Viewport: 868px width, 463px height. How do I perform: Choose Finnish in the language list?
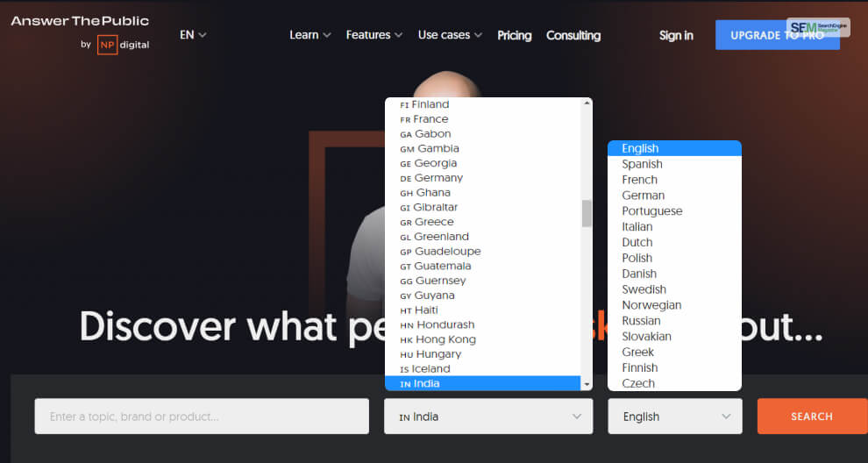click(674, 367)
